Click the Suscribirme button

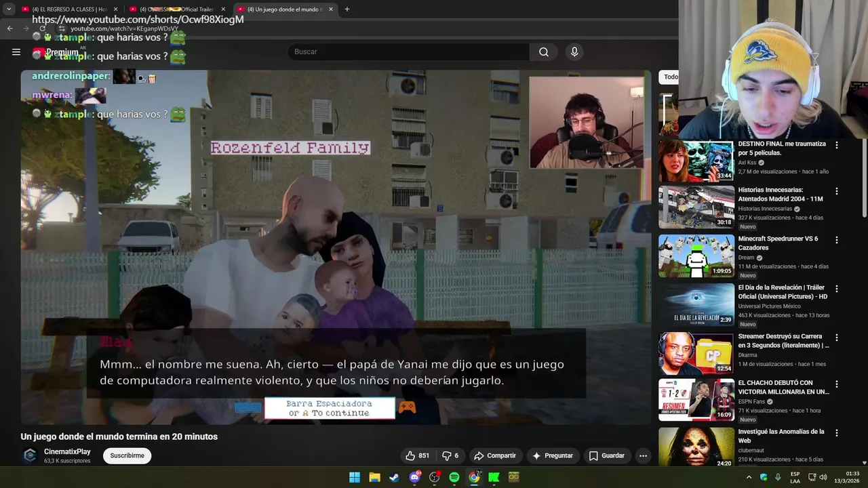(127, 455)
